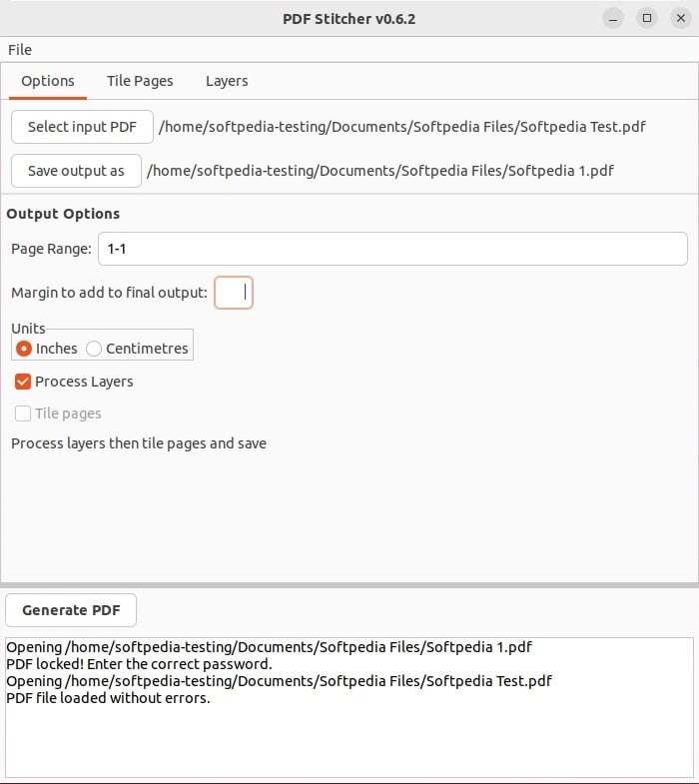Select the Inches unit option
699x784 pixels.
(x=24, y=349)
